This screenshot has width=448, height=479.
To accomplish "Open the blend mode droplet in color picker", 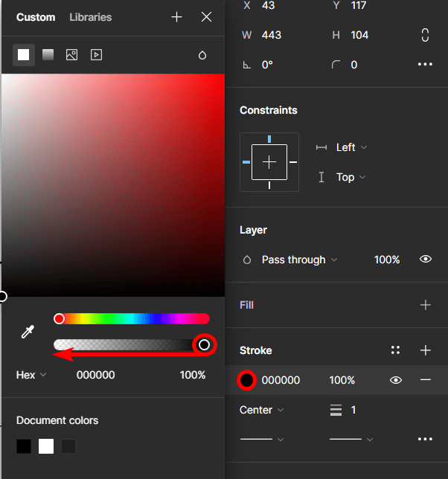I will tap(202, 55).
